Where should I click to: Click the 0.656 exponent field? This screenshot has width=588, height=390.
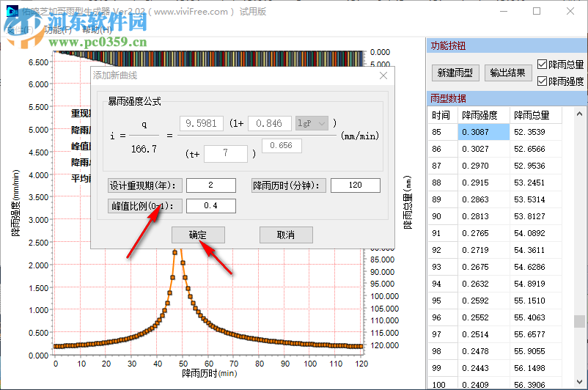[x=282, y=145]
